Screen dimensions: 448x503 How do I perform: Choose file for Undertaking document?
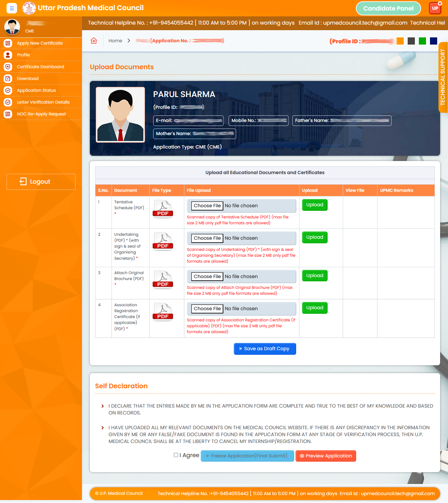click(207, 238)
